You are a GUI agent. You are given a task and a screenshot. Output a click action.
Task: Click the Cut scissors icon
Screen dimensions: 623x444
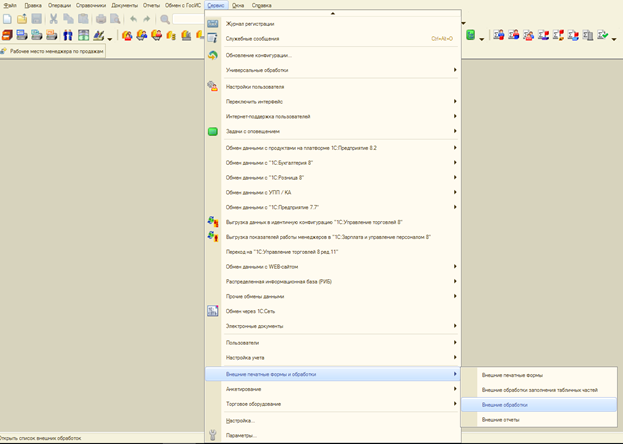[54, 19]
